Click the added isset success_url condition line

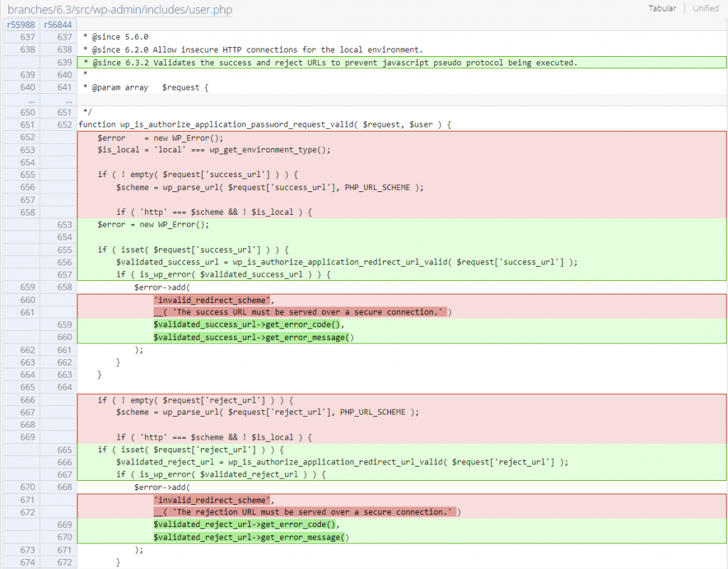pyautogui.click(x=193, y=250)
